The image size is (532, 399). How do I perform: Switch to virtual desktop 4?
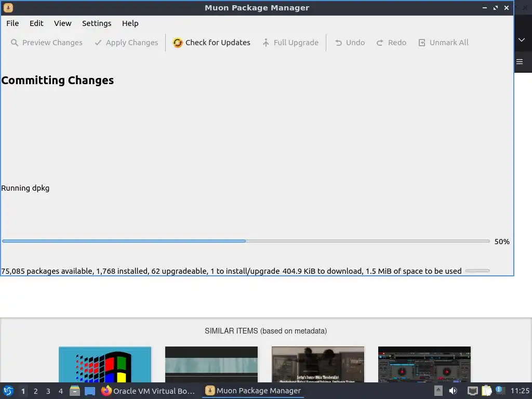click(x=61, y=391)
